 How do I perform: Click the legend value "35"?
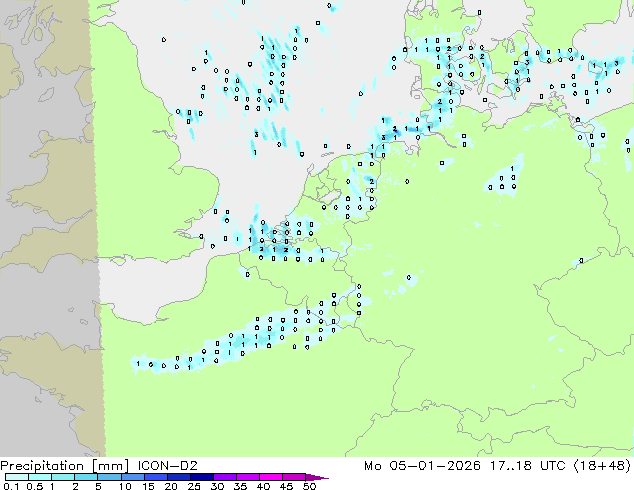pyautogui.click(x=240, y=486)
